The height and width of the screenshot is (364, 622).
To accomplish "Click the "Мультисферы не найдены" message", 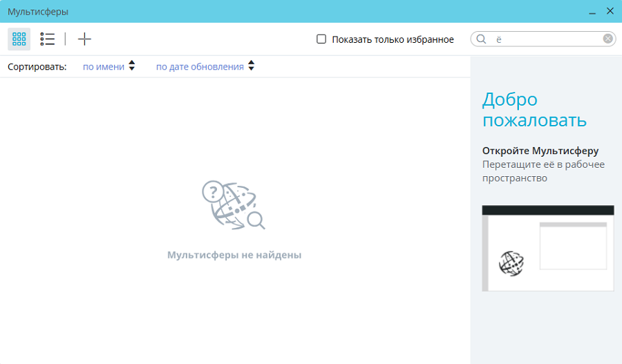I will tap(234, 255).
